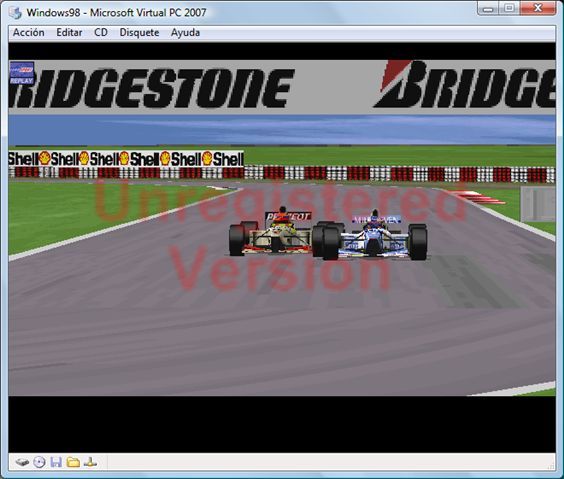Close the Windows98 Virtual PC window
564x479 pixels.
point(538,8)
